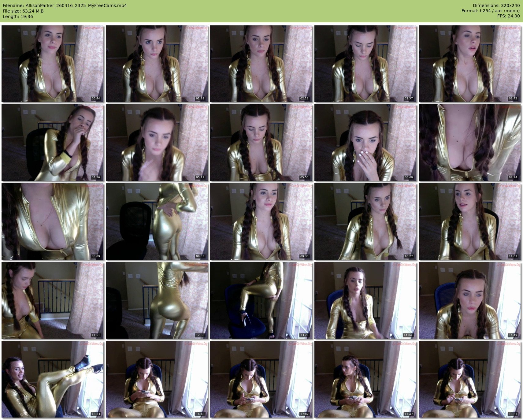
Task: Select the thumbnail stamped 12:36
Action: coord(157,300)
